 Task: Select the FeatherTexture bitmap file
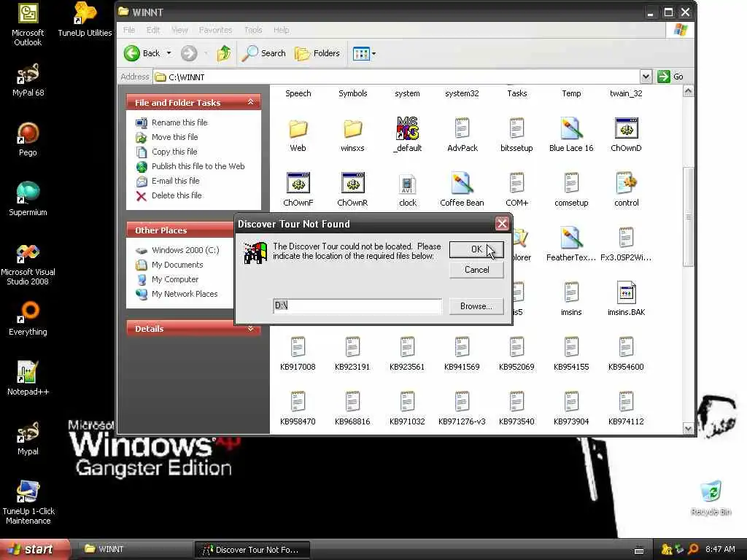click(x=571, y=244)
